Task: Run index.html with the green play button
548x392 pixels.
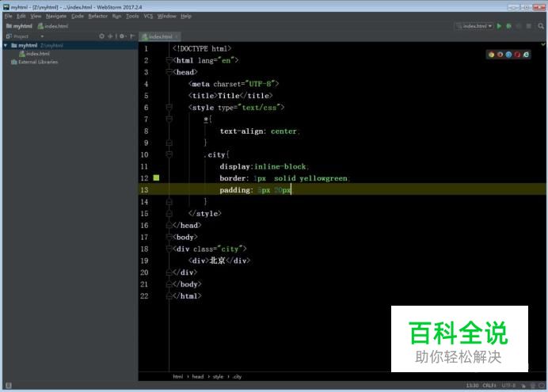Action: coord(499,26)
